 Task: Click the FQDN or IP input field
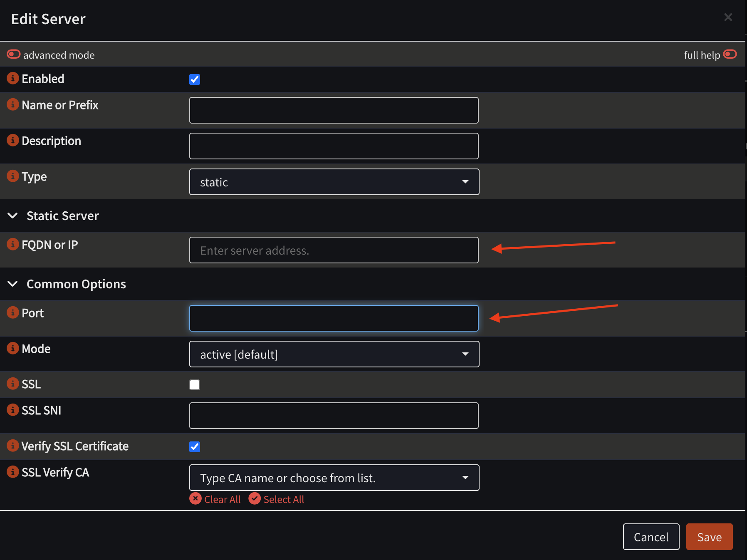334,250
